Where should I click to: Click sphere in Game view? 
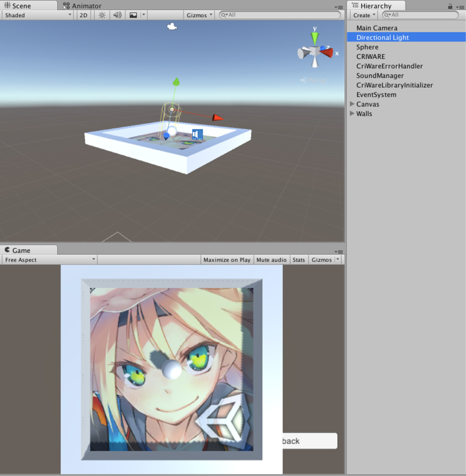[x=172, y=370]
